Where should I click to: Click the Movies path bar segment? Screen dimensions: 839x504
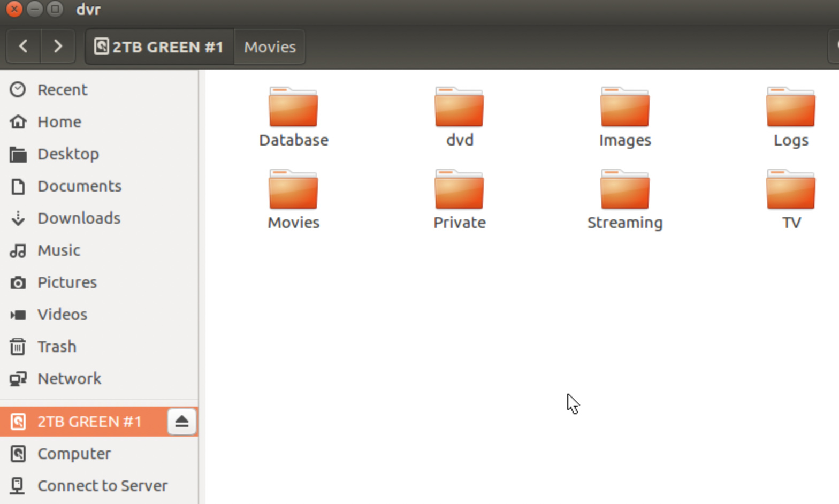(270, 47)
